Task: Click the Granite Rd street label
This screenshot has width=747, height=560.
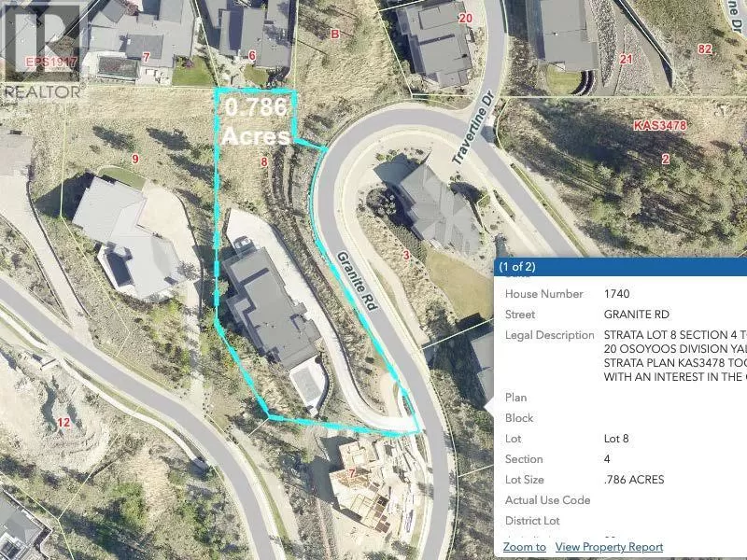Action: coord(358,282)
